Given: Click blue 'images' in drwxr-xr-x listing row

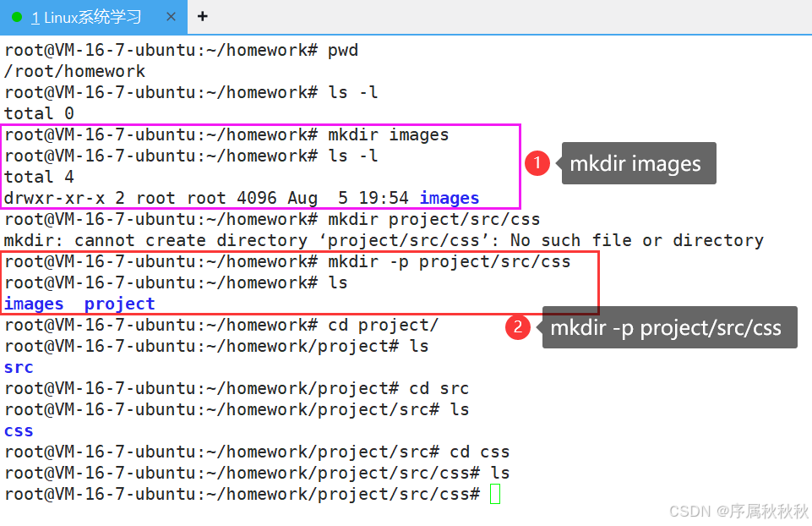Looking at the screenshot, I should (449, 198).
